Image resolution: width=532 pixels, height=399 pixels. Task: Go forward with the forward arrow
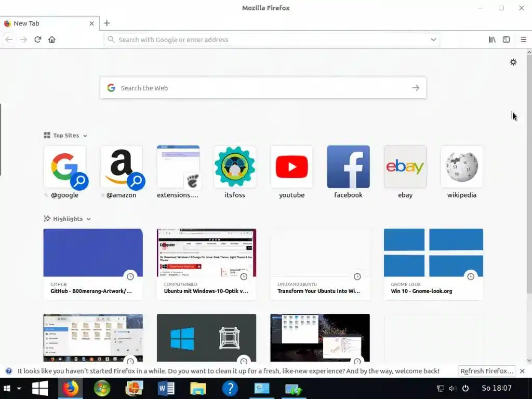(23, 39)
